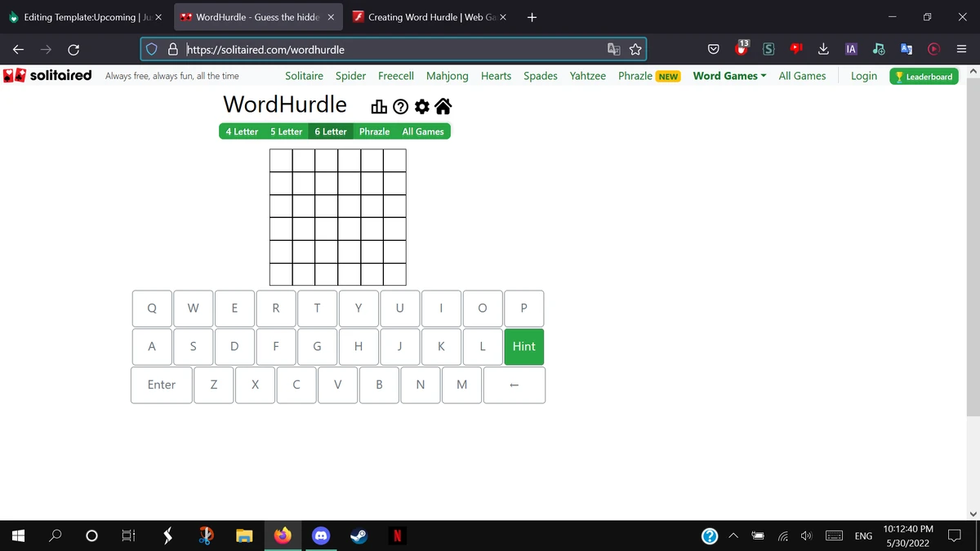Screen dimensions: 980x551
Task: Switch to the Phrazle game tab
Action: tap(374, 131)
